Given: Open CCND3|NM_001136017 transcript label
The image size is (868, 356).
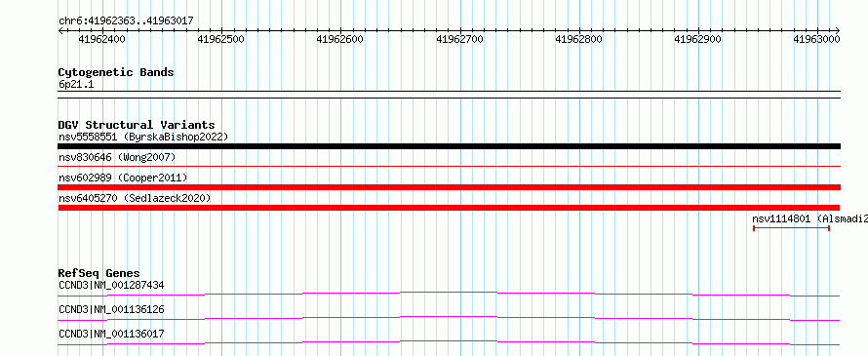Looking at the screenshot, I should click(x=111, y=334).
